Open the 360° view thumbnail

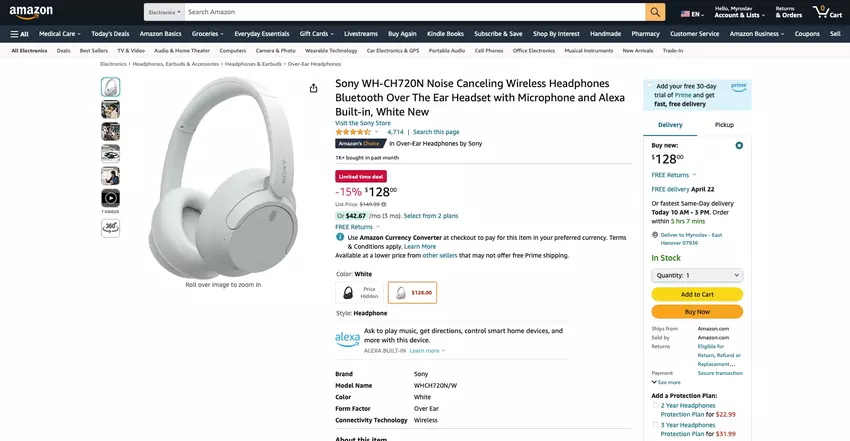coord(110,228)
